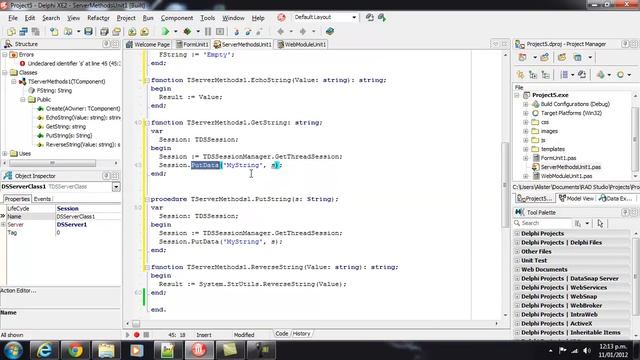Click the Program Reset stop icon

[x=220, y=31]
